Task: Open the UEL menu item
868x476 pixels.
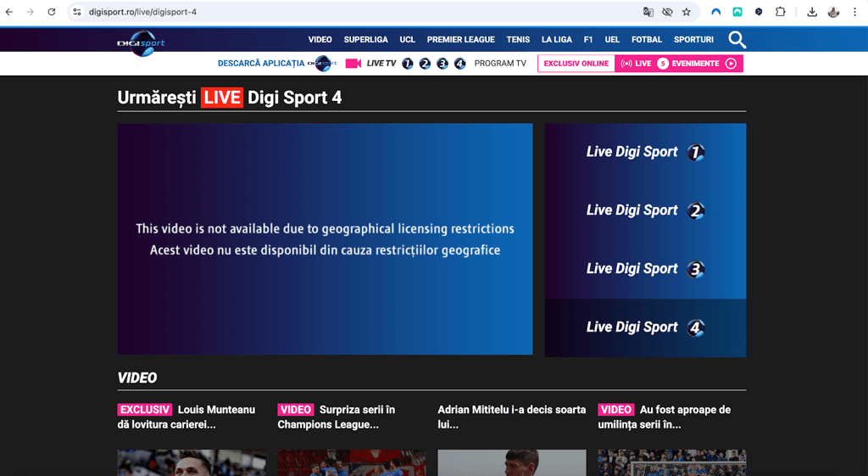Action: (x=612, y=40)
